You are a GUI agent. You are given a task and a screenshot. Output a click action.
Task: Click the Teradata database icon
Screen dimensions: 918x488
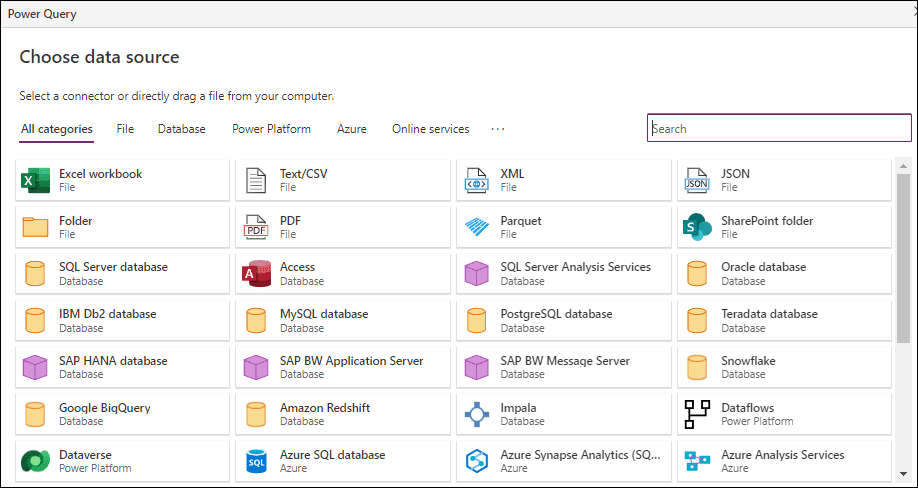(697, 321)
